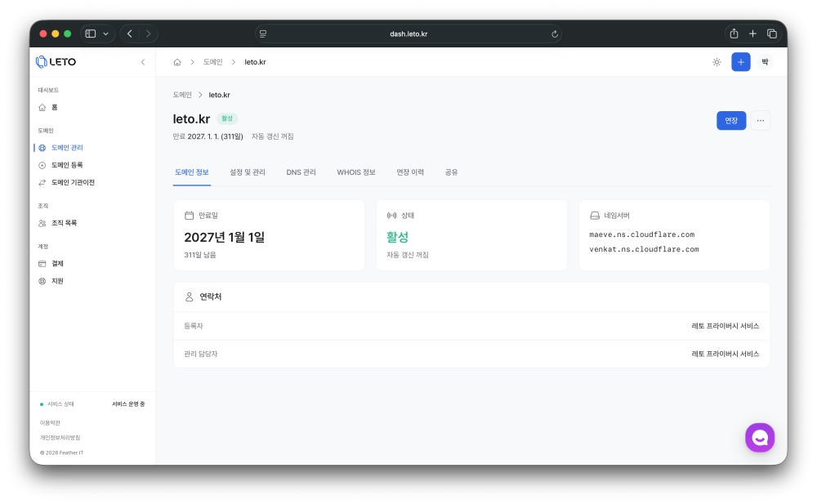Image resolution: width=817 pixels, height=504 pixels.
Task: Open 조직 목록 in sidebar
Action: pos(64,223)
